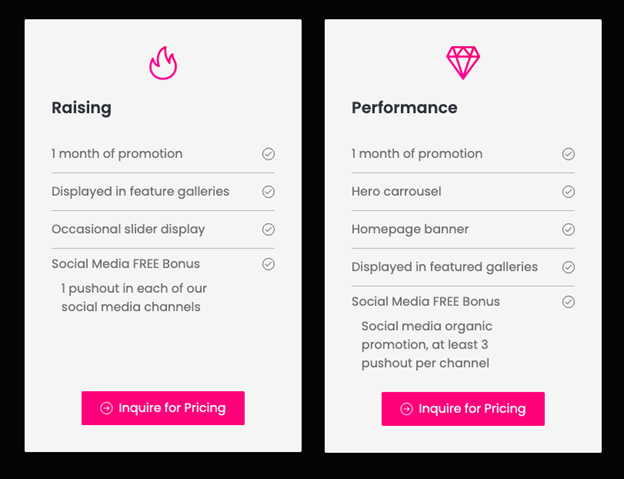Click the pink diamond icon above Performance

point(463,63)
